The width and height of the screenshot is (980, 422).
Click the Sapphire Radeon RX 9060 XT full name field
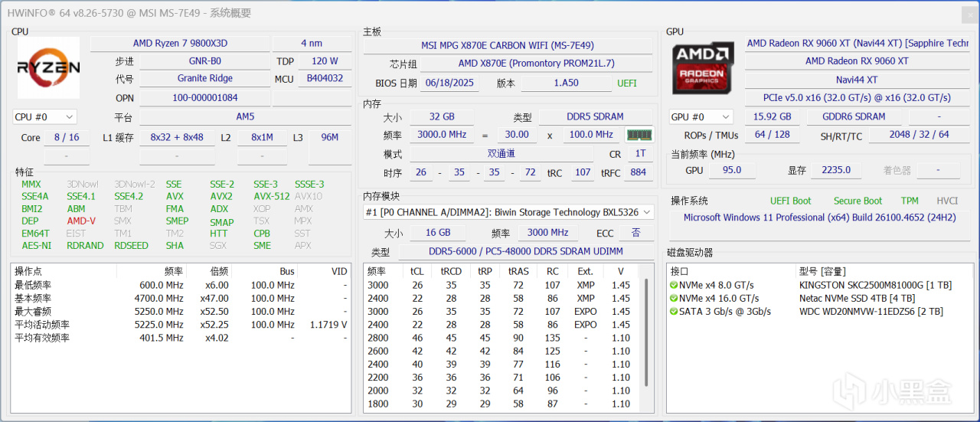click(x=857, y=44)
